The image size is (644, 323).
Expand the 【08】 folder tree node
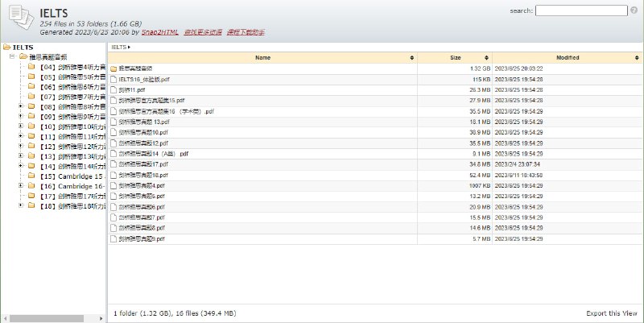click(x=20, y=106)
